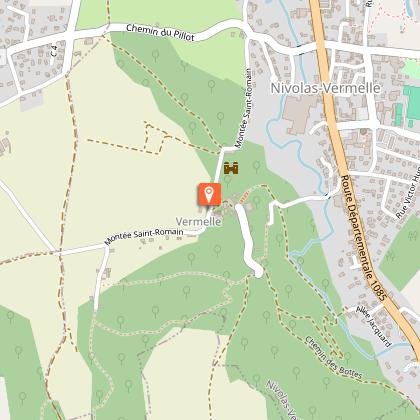Click the rounded dead-end of the thick white road

point(258,272)
